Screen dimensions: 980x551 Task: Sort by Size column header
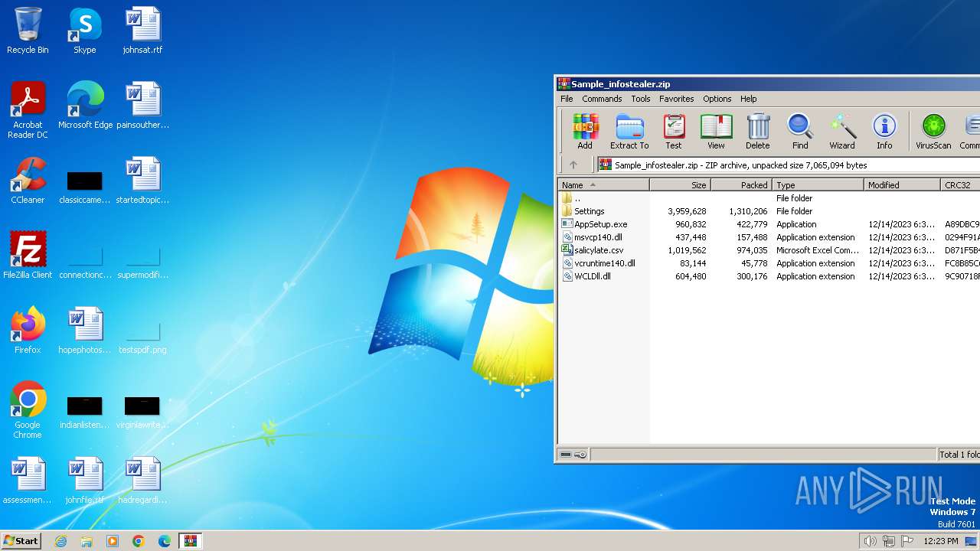tap(681, 185)
